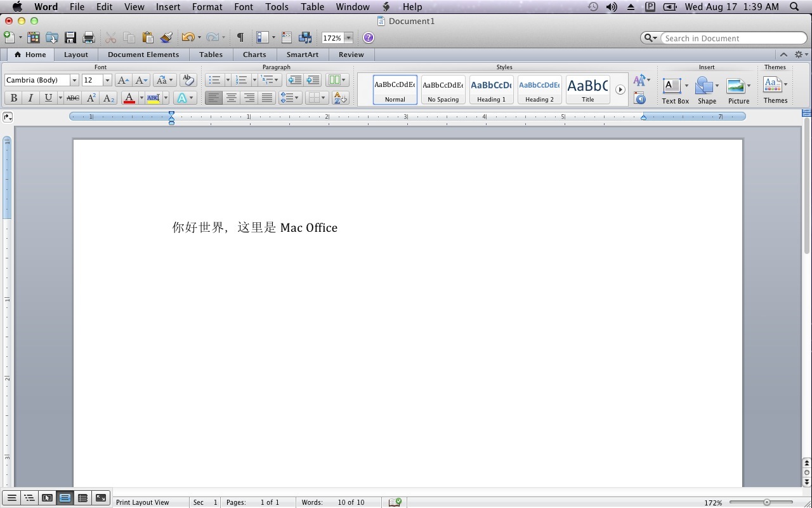Viewport: 812px width, 508px height.
Task: Toggle Bold formatting
Action: pos(13,98)
